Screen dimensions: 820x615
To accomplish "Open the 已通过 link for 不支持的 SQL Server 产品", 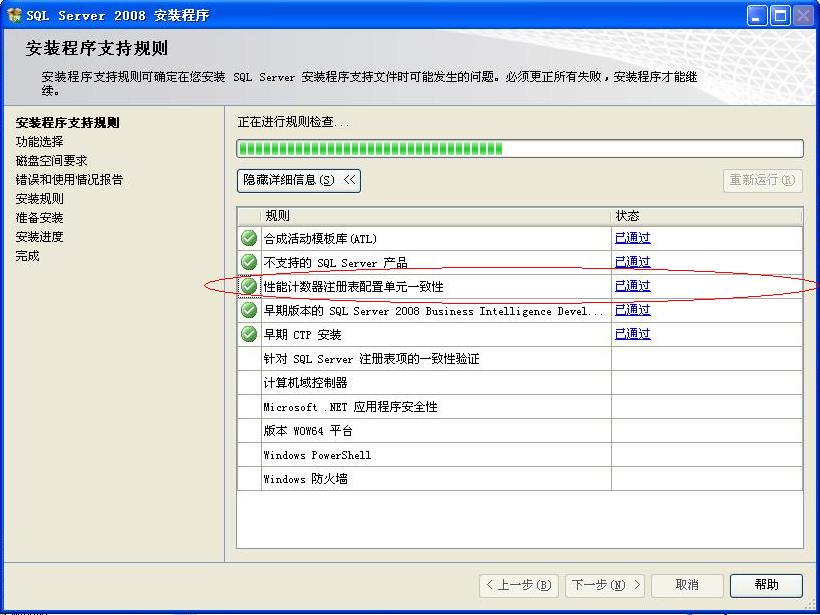I will point(632,262).
